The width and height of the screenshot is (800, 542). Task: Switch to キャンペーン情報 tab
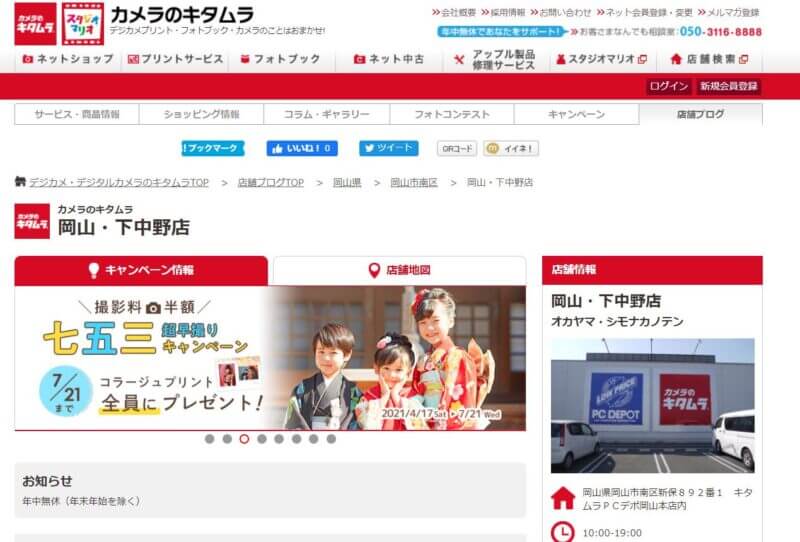coord(141,270)
